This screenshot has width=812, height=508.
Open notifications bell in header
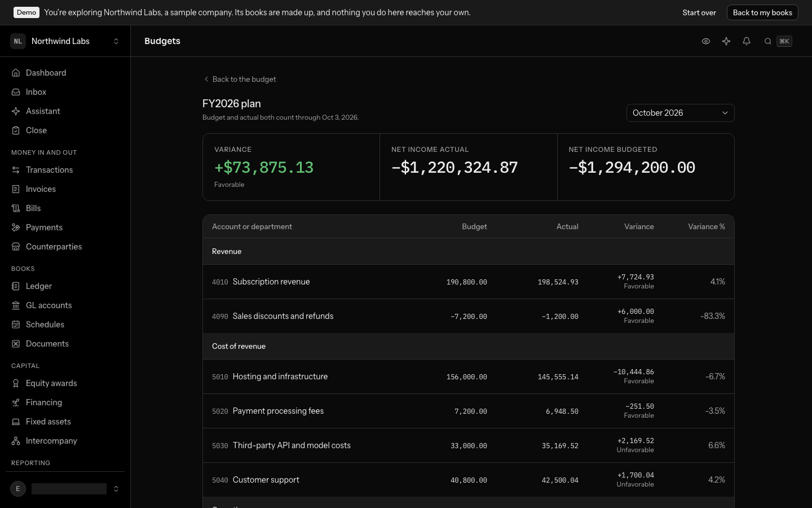747,41
